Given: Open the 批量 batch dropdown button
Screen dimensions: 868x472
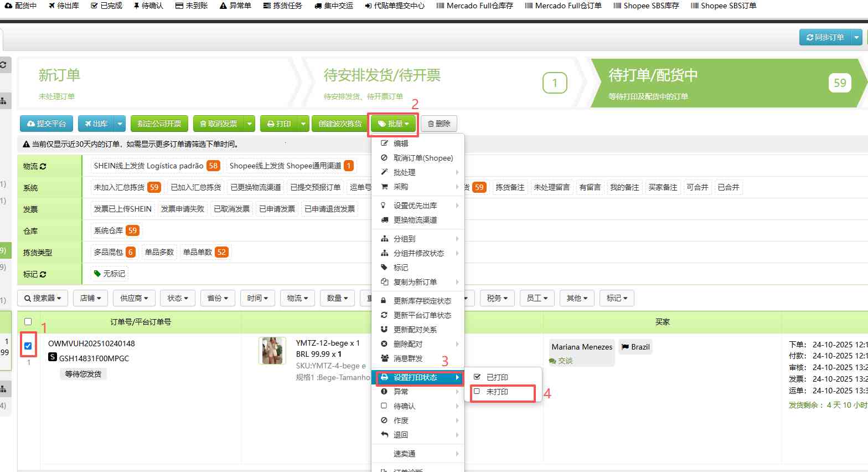Looking at the screenshot, I should click(x=394, y=124).
